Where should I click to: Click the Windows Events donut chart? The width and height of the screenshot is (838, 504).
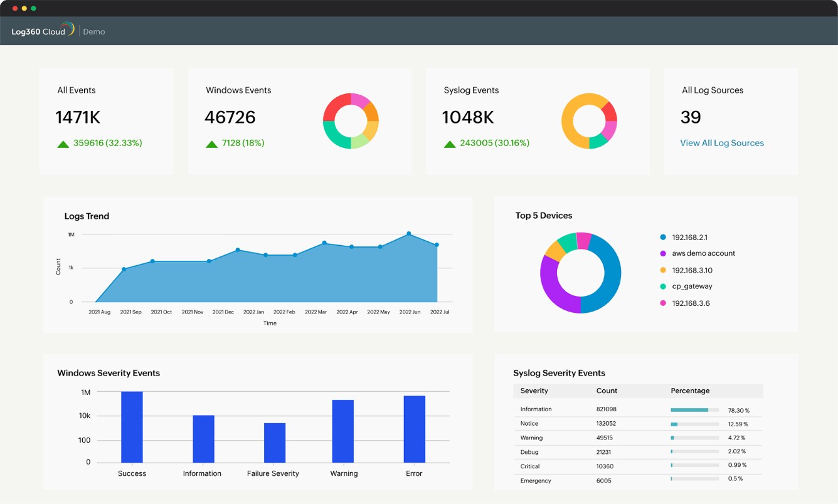coord(351,121)
